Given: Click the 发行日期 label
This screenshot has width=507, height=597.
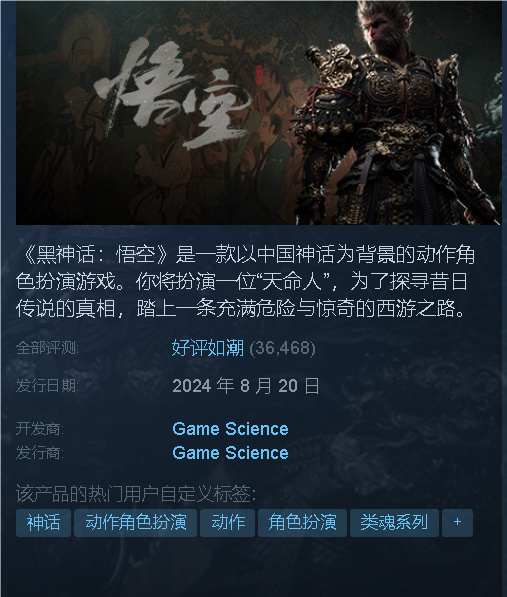Looking at the screenshot, I should [47, 386].
